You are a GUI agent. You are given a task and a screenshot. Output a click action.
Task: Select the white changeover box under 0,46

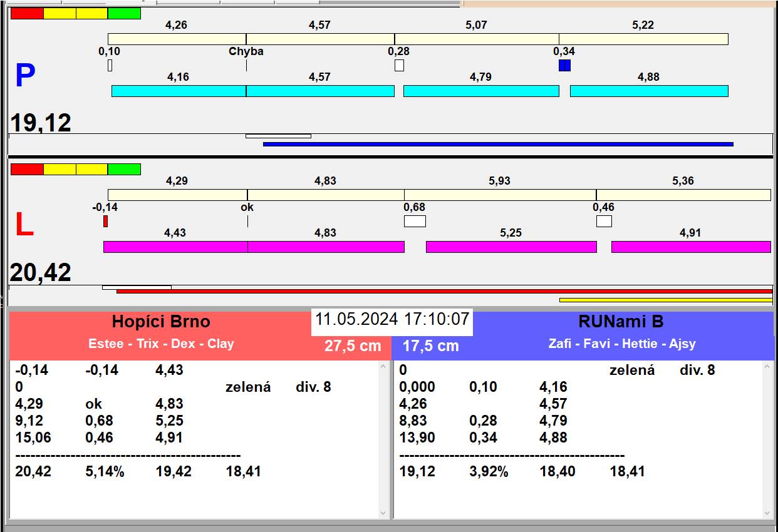(604, 221)
